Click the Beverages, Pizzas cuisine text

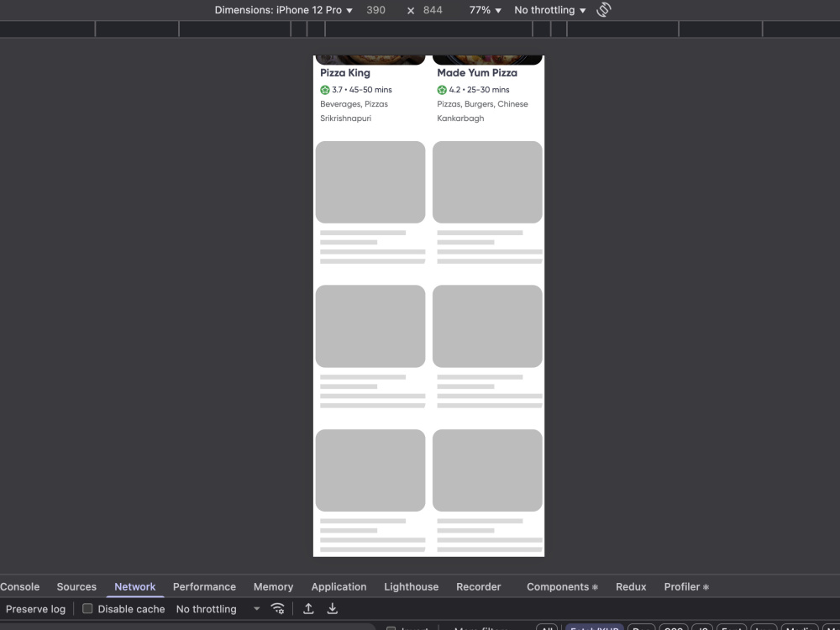354,104
